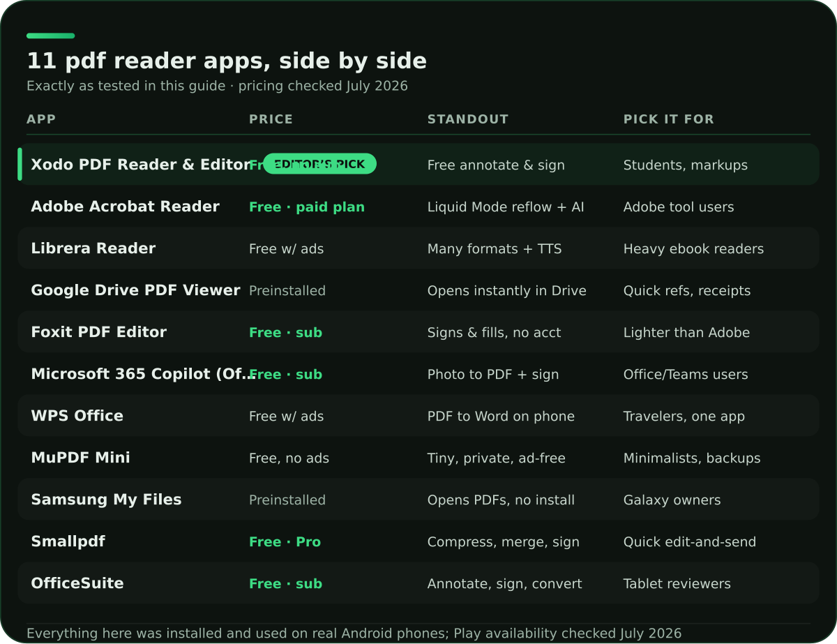This screenshot has height=644, width=837.
Task: Click 'Opens PDFs, no install' standout text
Action: (x=502, y=500)
